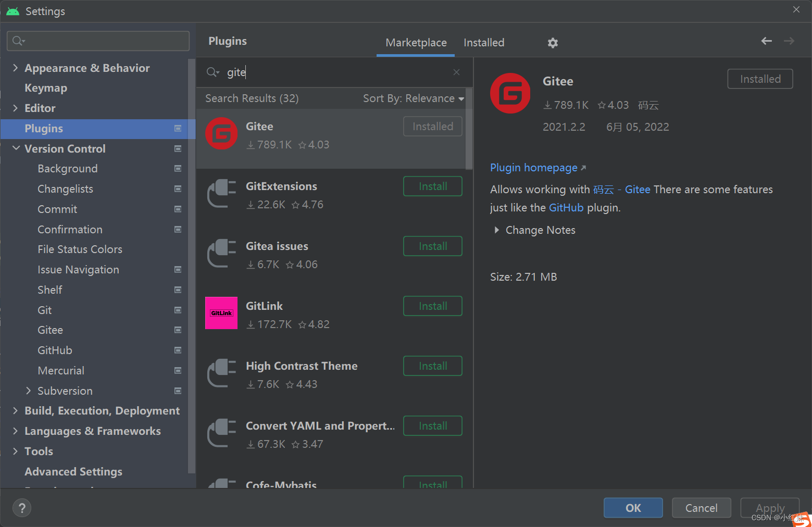Install the High Contrast Theme plugin
This screenshot has height=527, width=812.
tap(433, 366)
